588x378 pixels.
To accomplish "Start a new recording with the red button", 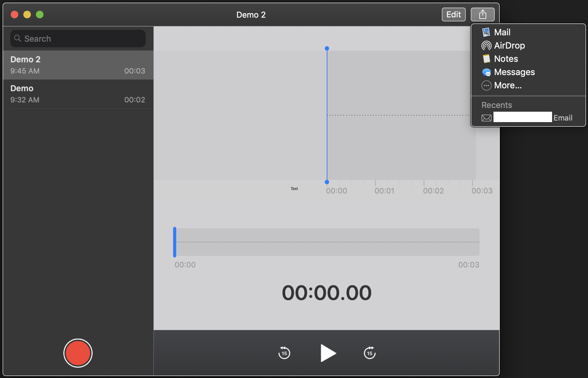I will [x=78, y=353].
